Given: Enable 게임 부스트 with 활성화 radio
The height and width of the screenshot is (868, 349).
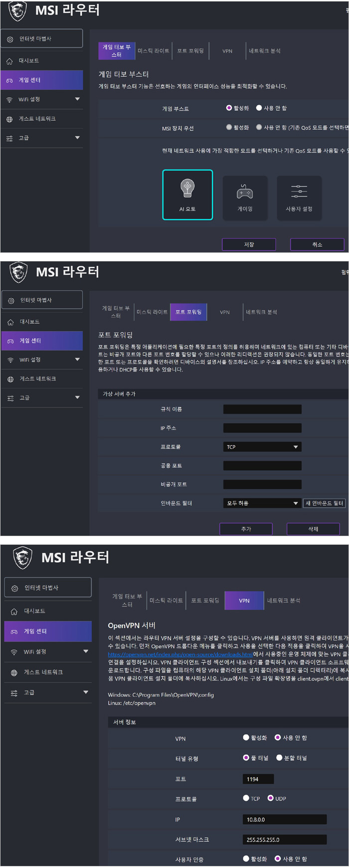Looking at the screenshot, I should (229, 108).
